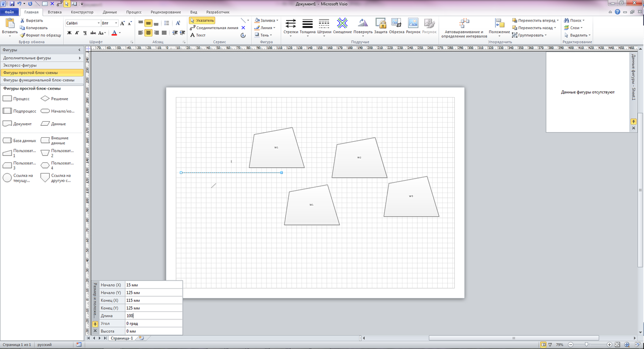The height and width of the screenshot is (349, 644).
Task: Click the zoom slider in status bar
Action: [588, 344]
